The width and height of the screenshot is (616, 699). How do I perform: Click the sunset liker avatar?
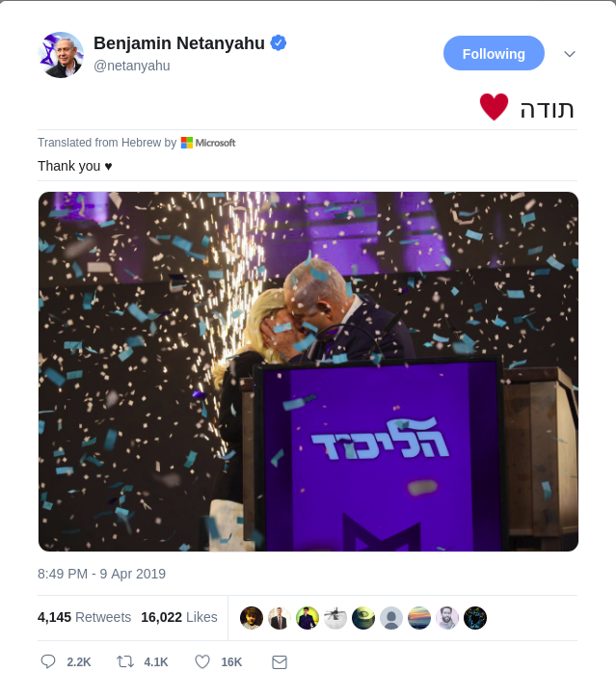point(419,618)
